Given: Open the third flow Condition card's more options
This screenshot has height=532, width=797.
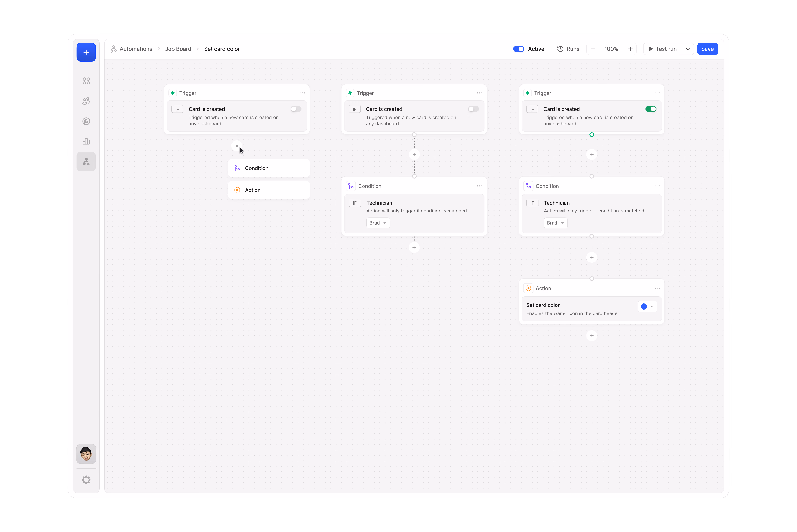Looking at the screenshot, I should (657, 186).
